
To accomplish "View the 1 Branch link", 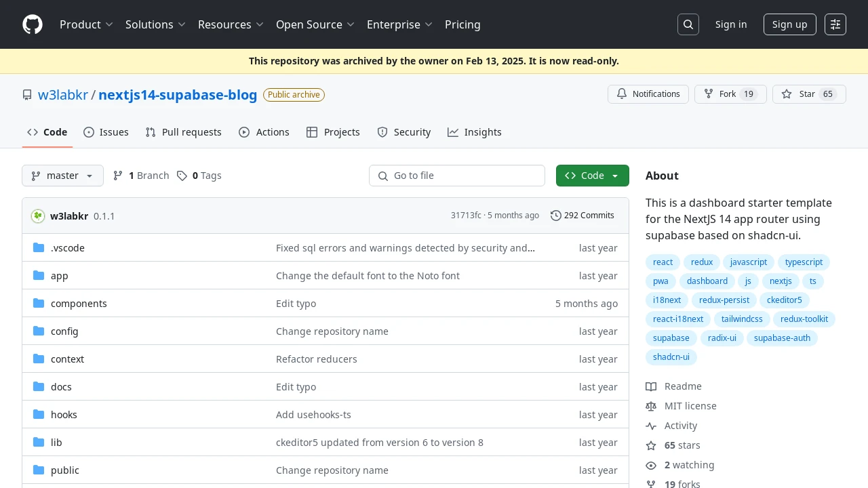I will pos(141,176).
